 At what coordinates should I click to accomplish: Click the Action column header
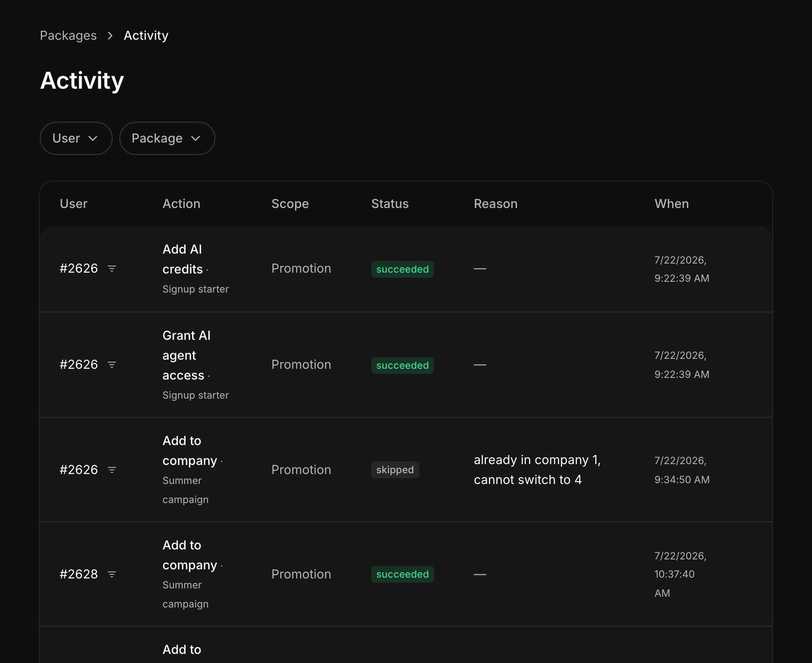click(x=181, y=204)
